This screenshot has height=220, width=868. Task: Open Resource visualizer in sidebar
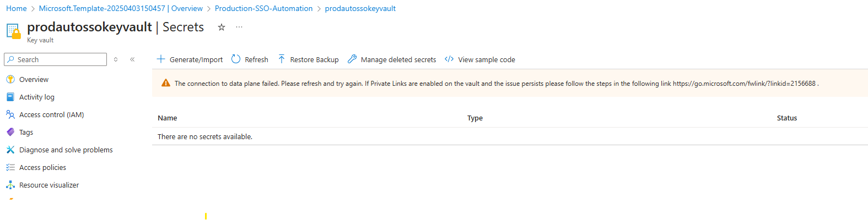point(48,185)
